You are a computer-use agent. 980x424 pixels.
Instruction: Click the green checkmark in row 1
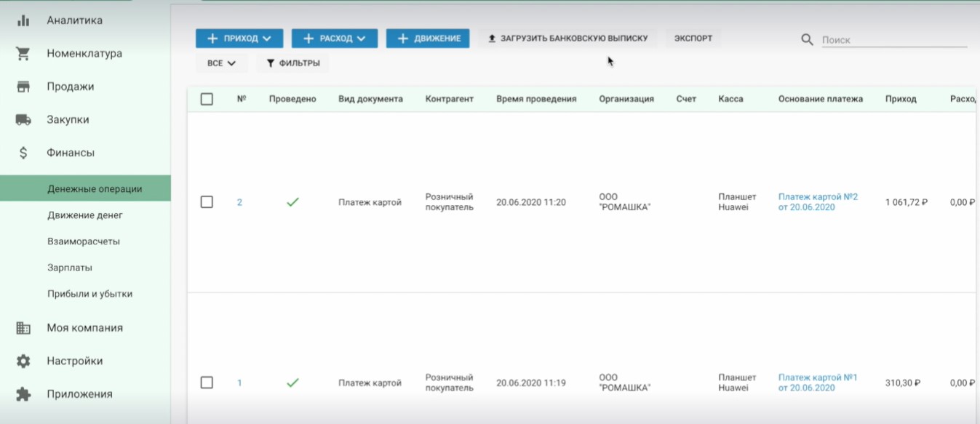pyautogui.click(x=292, y=383)
